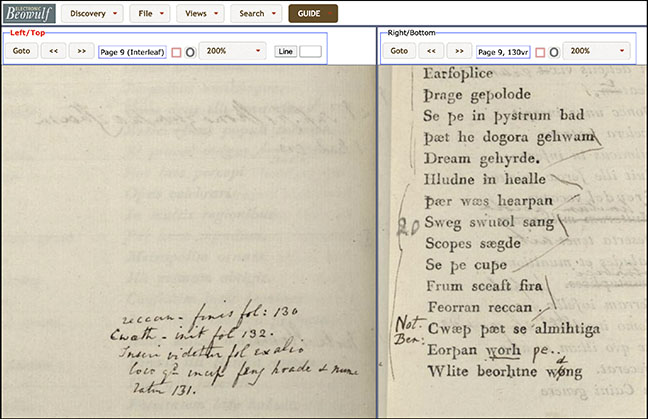Image resolution: width=648 pixels, height=419 pixels.
Task: Click the line 'Sweg swutol sang'
Action: [x=490, y=222]
